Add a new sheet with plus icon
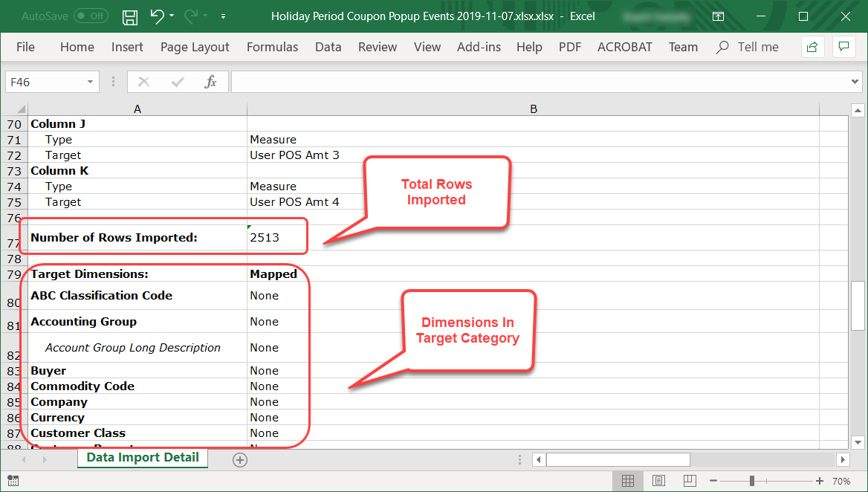The height and width of the screenshot is (492, 868). [x=239, y=459]
